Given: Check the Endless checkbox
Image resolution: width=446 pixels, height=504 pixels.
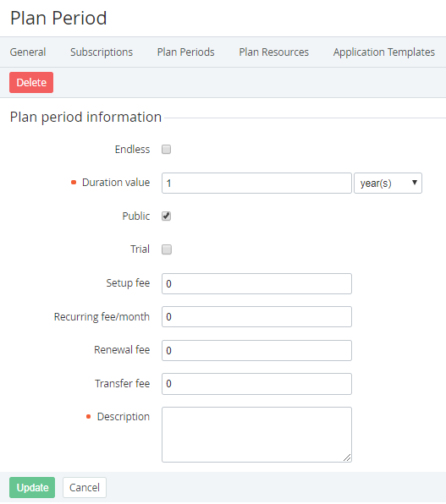Looking at the screenshot, I should (x=167, y=150).
